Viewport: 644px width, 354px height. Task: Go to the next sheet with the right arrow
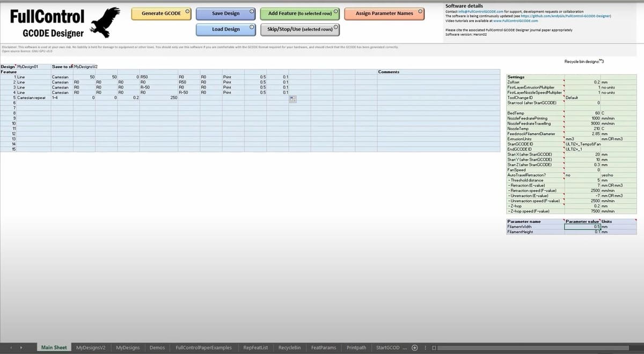[x=21, y=348]
